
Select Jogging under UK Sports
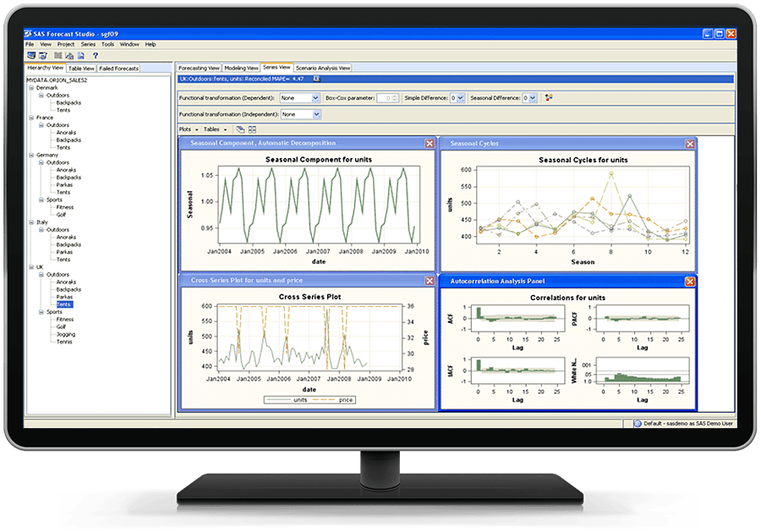(x=65, y=335)
